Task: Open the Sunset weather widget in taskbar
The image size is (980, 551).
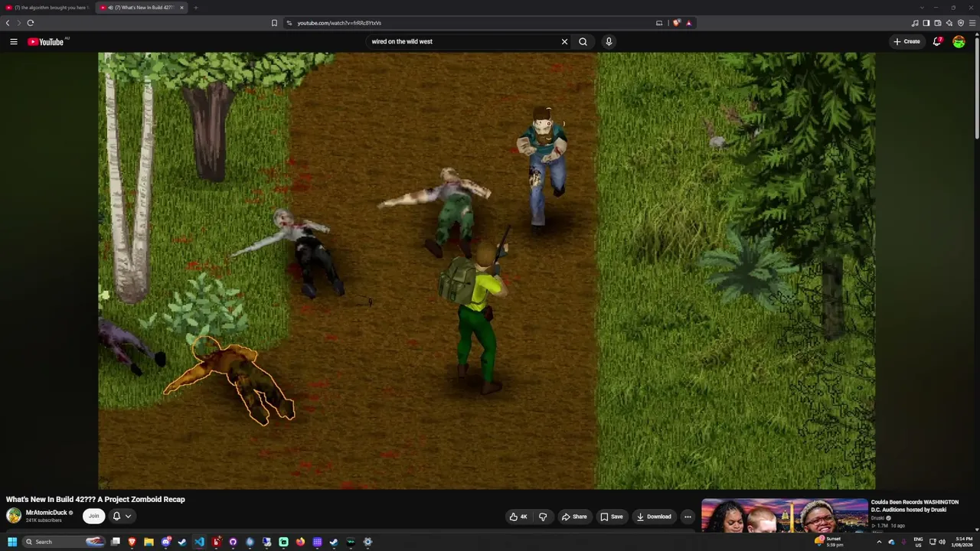Action: point(830,542)
